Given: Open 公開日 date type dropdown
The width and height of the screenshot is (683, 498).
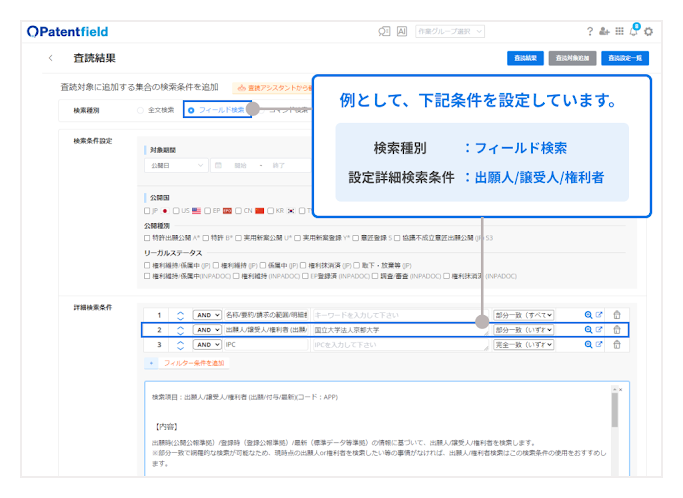Looking at the screenshot, I should click(x=176, y=165).
